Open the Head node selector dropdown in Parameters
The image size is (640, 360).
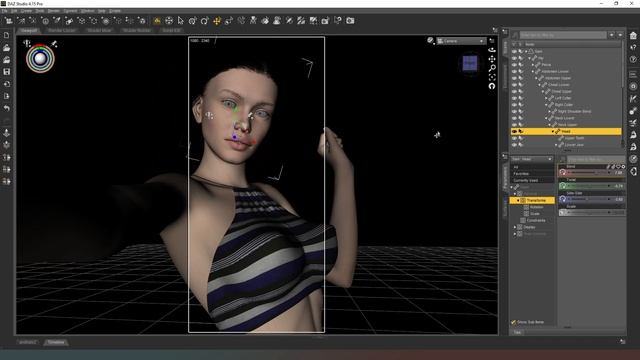(531, 159)
